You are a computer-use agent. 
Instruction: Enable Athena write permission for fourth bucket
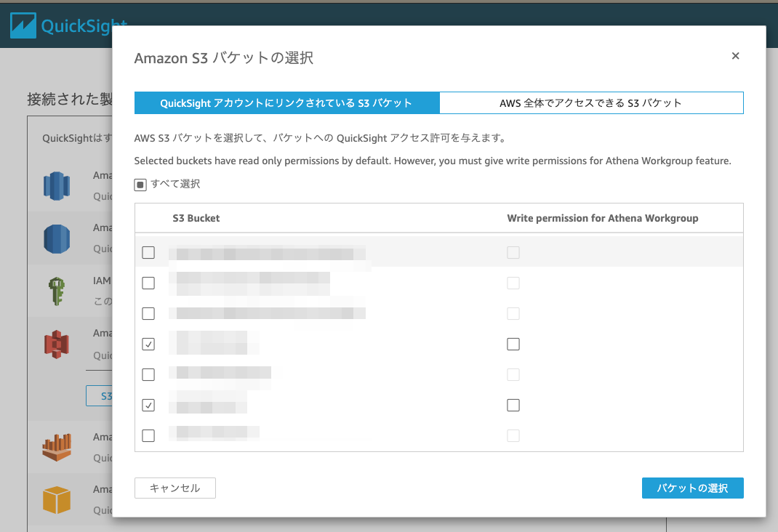click(513, 344)
